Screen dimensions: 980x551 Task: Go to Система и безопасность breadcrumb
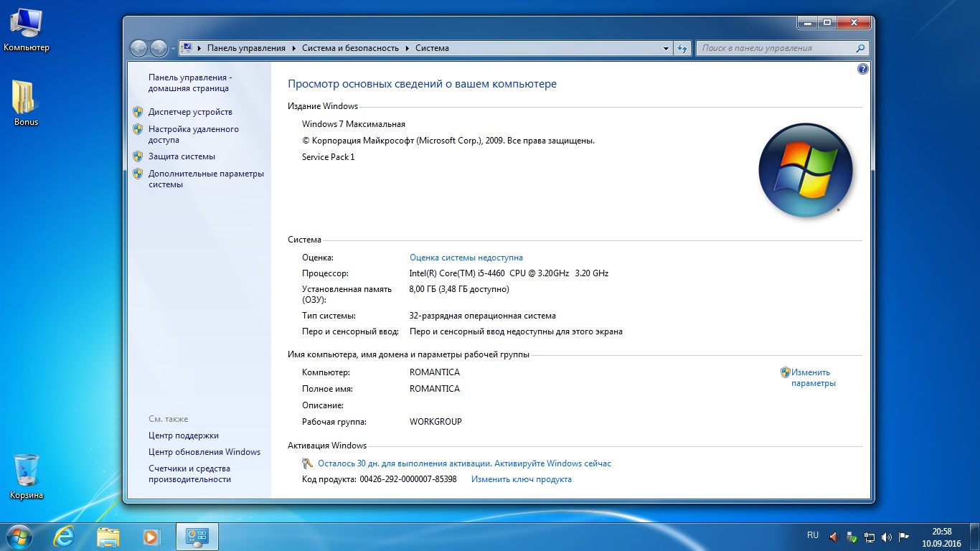[x=350, y=48]
